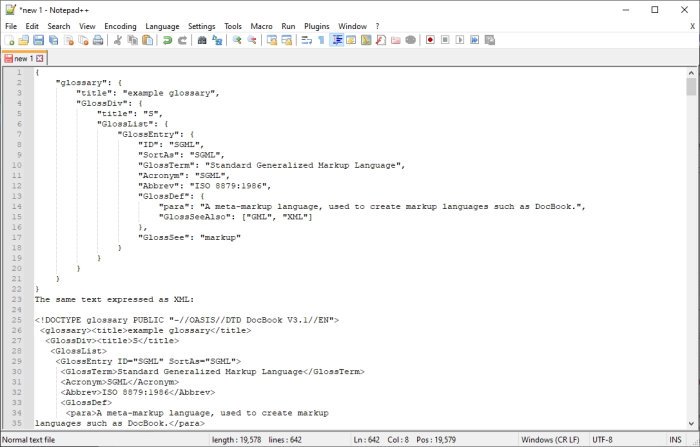Click the Print toolbar icon
The image size is (700, 447).
click(99, 40)
